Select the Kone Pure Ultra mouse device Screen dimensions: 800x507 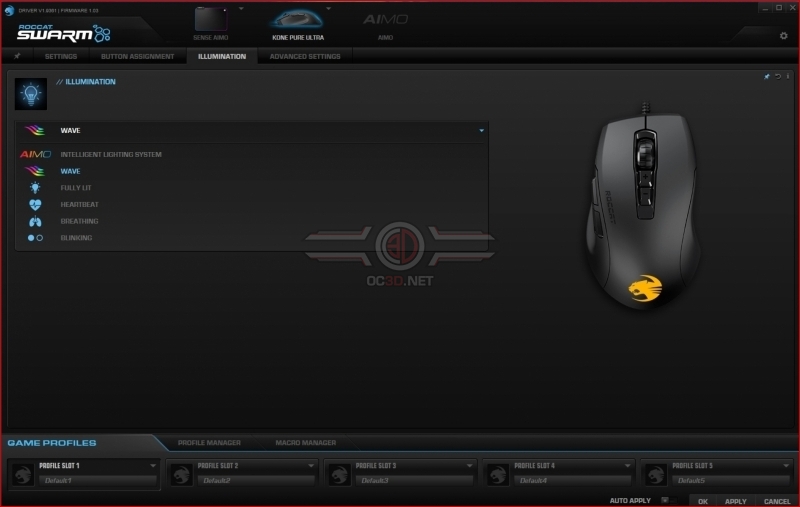pyautogui.click(x=298, y=23)
